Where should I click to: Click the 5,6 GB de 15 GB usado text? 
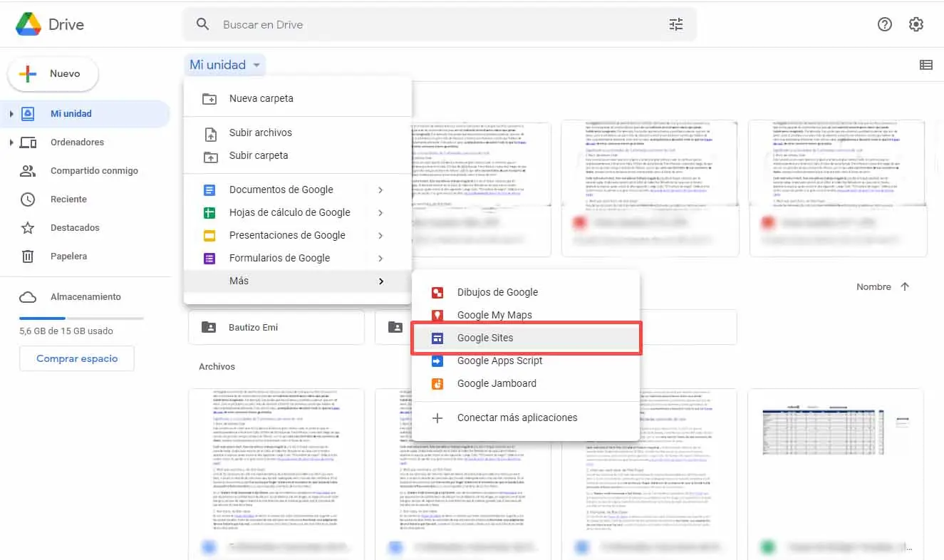pyautogui.click(x=66, y=331)
